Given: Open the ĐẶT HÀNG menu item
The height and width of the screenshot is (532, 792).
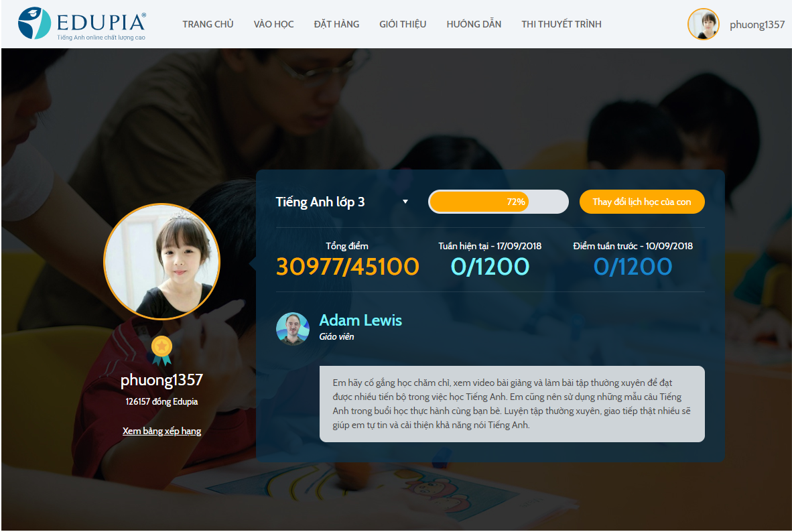Looking at the screenshot, I should [x=336, y=24].
